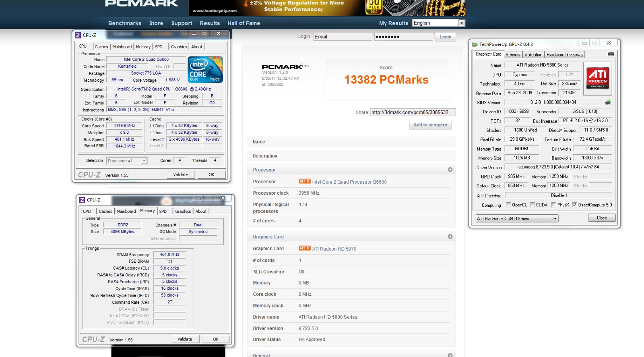Screen dimensions: 644x357
Task: Switch to the CPU tab in the bottom CPU-Z window
Action: [x=87, y=211]
